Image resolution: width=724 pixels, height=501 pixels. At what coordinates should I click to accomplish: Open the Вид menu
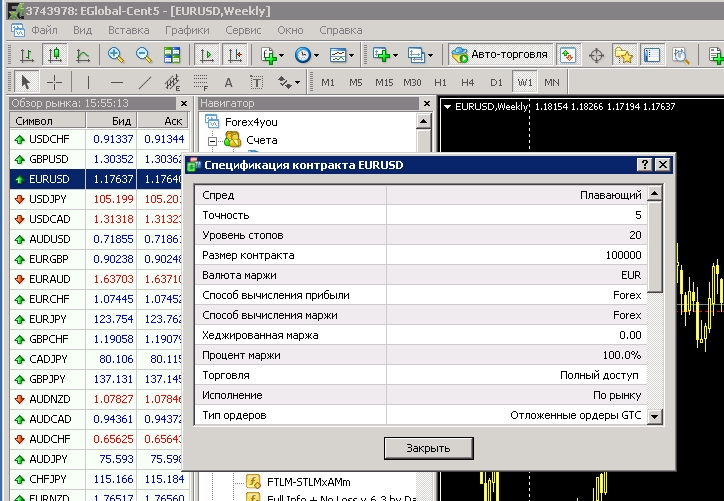pyautogui.click(x=82, y=30)
